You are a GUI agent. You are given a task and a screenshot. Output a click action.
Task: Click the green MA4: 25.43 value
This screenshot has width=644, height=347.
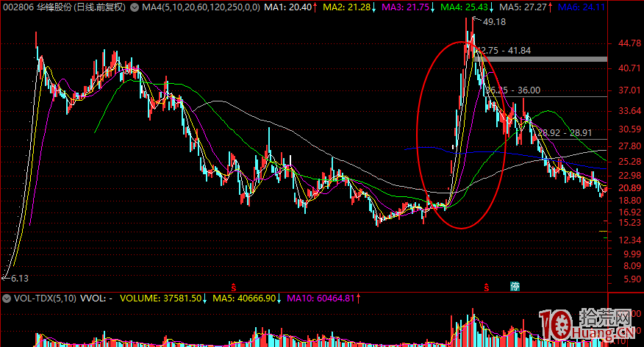click(464, 7)
